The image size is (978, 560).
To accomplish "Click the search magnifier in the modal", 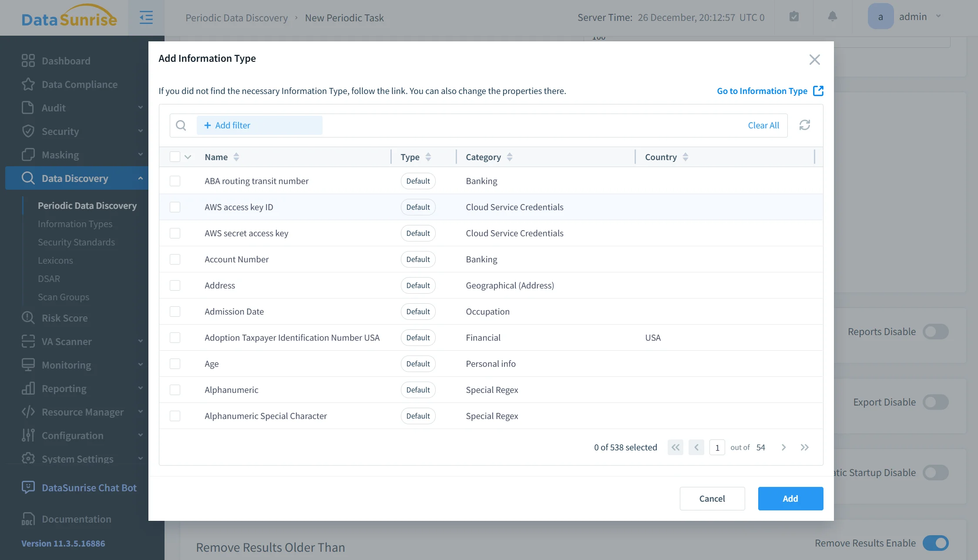I will pyautogui.click(x=181, y=125).
